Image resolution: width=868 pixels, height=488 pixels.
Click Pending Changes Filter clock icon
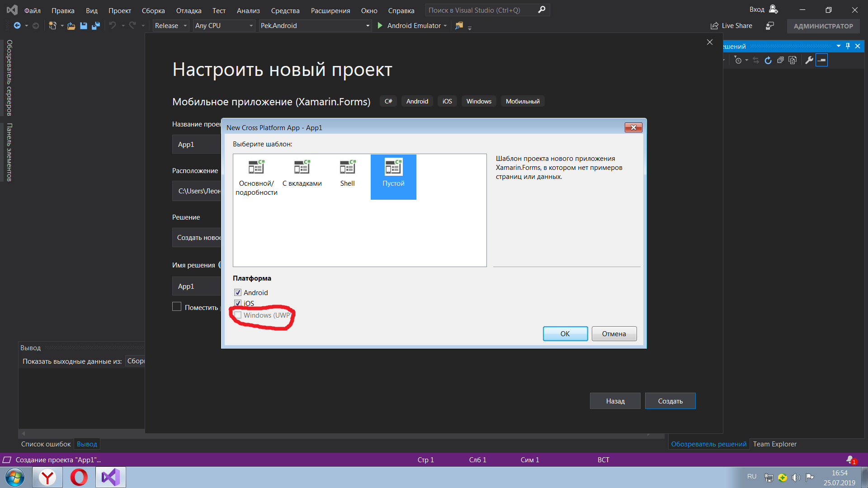tap(738, 60)
